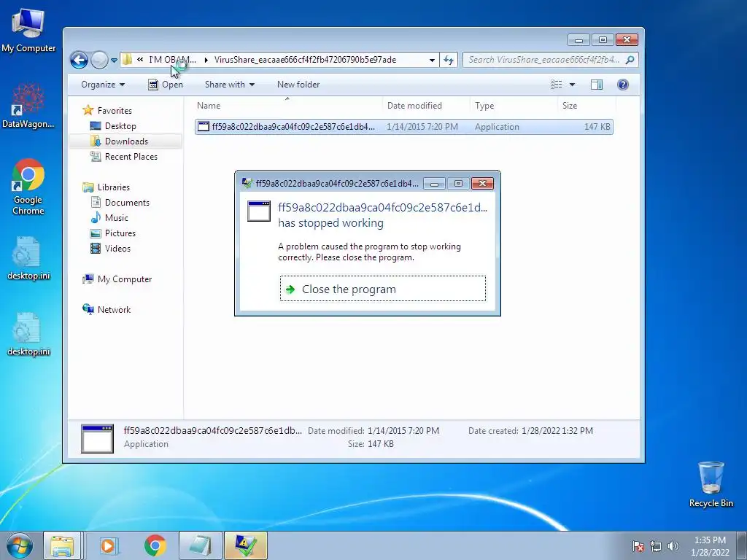Click the Date created value in details pane
The image size is (747, 560).
(557, 430)
